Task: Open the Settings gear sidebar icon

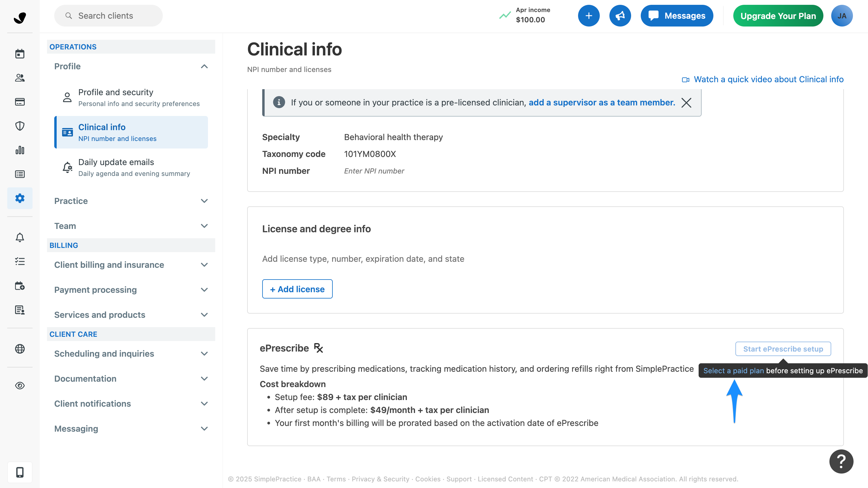Action: click(x=20, y=198)
